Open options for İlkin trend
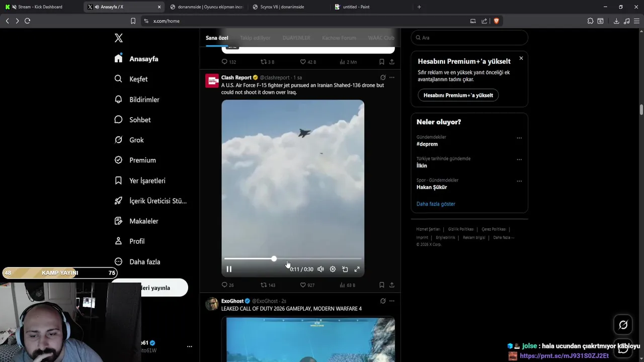The height and width of the screenshot is (362, 644). click(x=519, y=159)
